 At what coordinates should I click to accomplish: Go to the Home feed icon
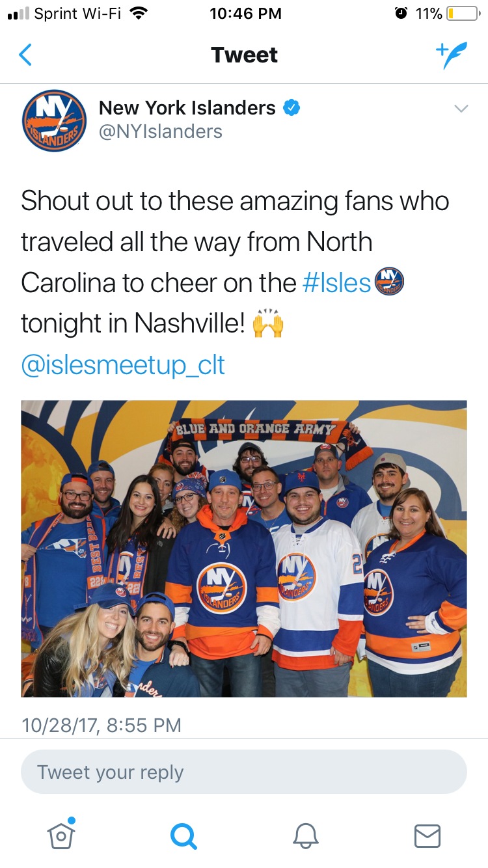click(61, 837)
